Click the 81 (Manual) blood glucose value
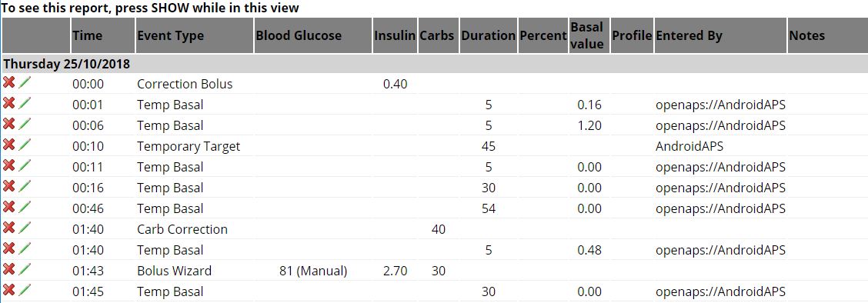 (x=313, y=271)
